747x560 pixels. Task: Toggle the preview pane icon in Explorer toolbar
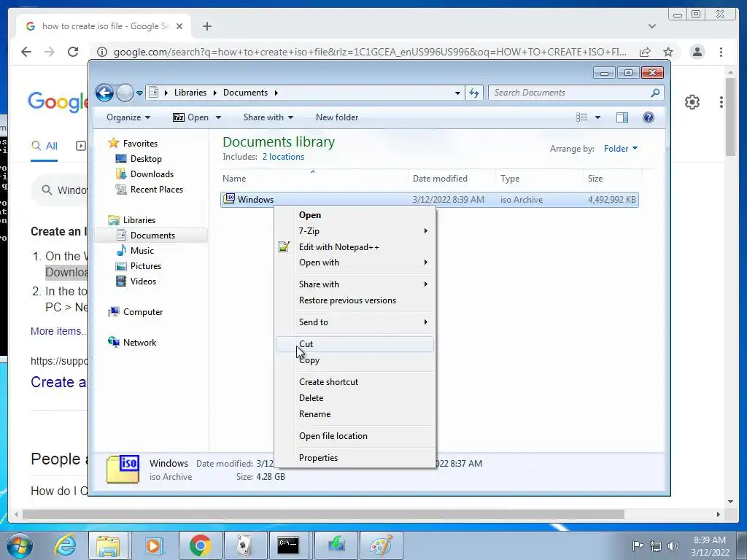(x=622, y=117)
